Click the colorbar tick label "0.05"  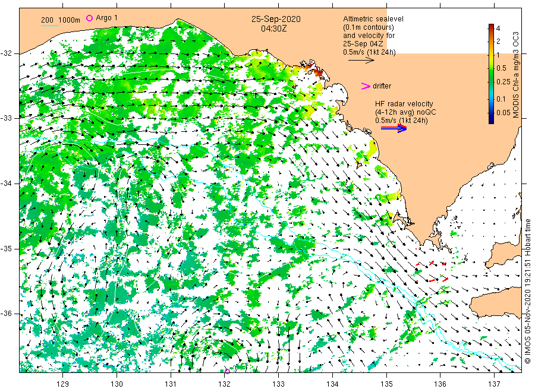(x=503, y=112)
